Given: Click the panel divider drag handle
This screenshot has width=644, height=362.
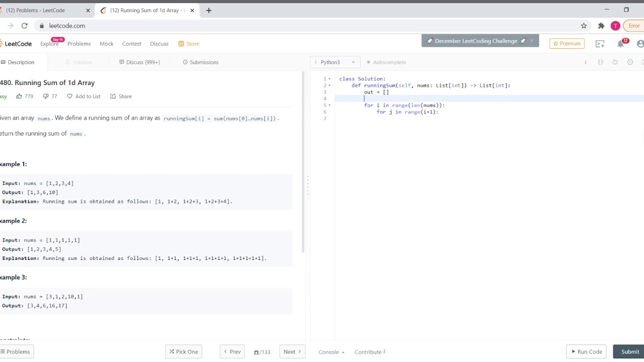Looking at the screenshot, I should click(x=307, y=185).
